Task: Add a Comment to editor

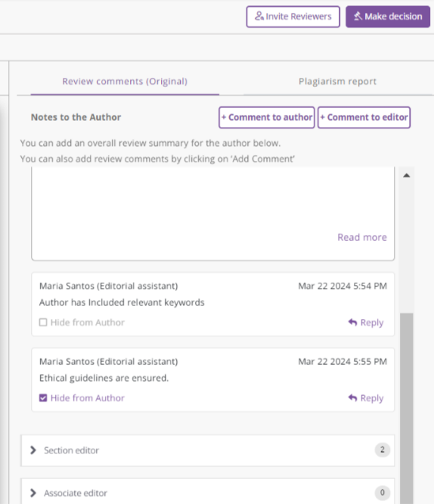Action: pos(364,117)
